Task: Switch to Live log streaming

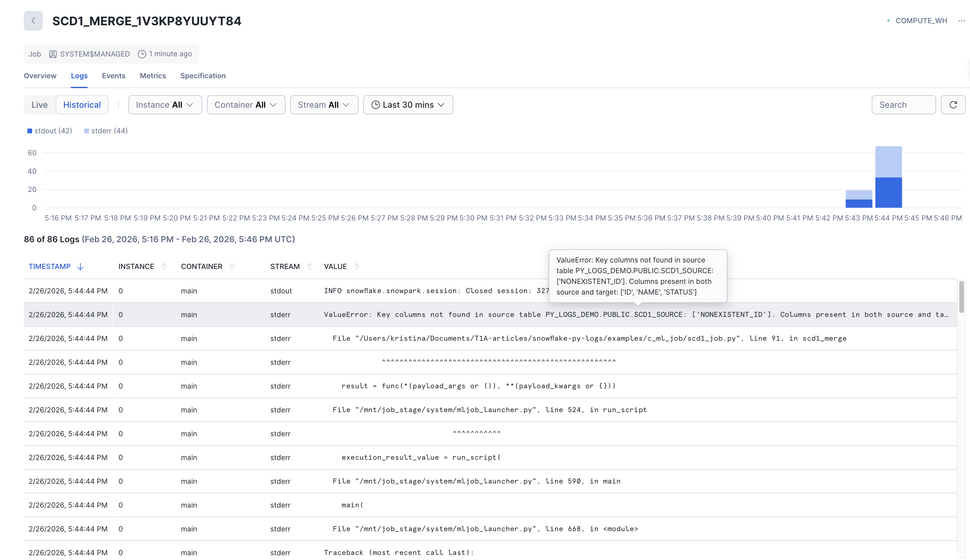Action: click(39, 104)
